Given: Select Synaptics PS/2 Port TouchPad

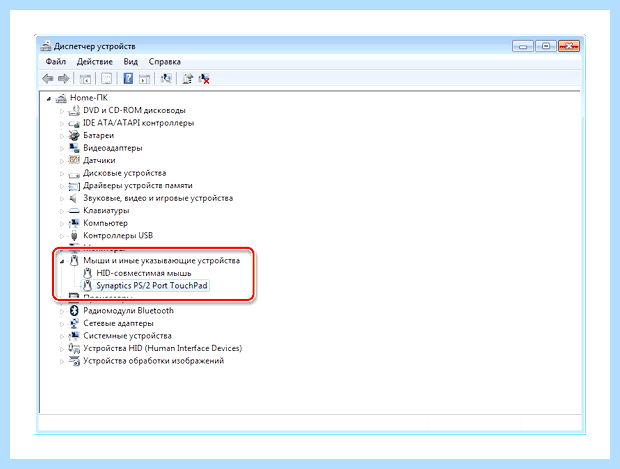Looking at the screenshot, I should (152, 286).
